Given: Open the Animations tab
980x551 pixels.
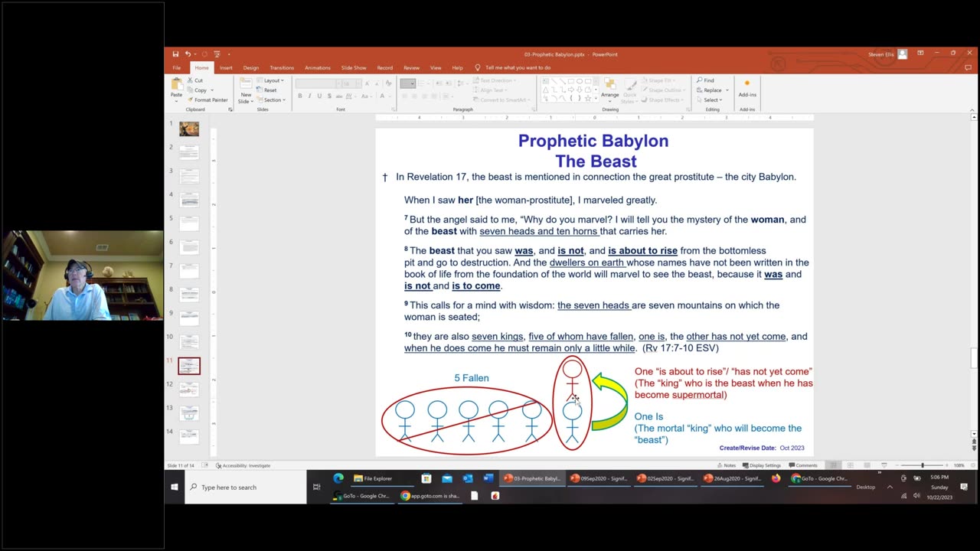Looking at the screenshot, I should pyautogui.click(x=317, y=67).
